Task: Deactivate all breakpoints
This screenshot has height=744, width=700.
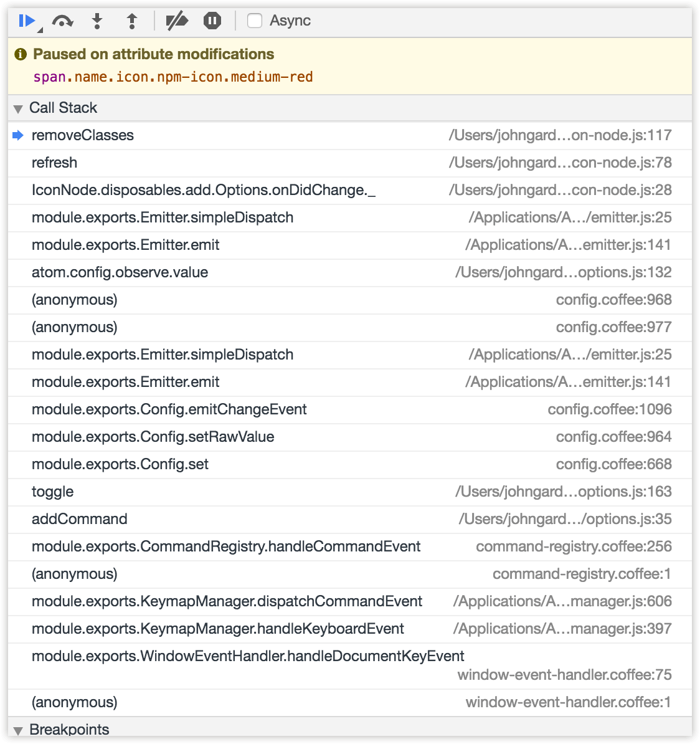Action: click(x=177, y=20)
